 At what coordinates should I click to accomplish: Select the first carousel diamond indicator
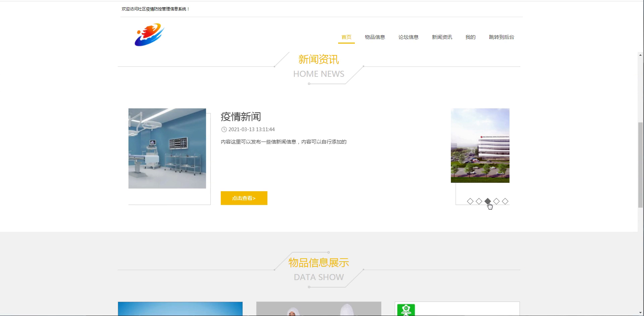tap(470, 201)
